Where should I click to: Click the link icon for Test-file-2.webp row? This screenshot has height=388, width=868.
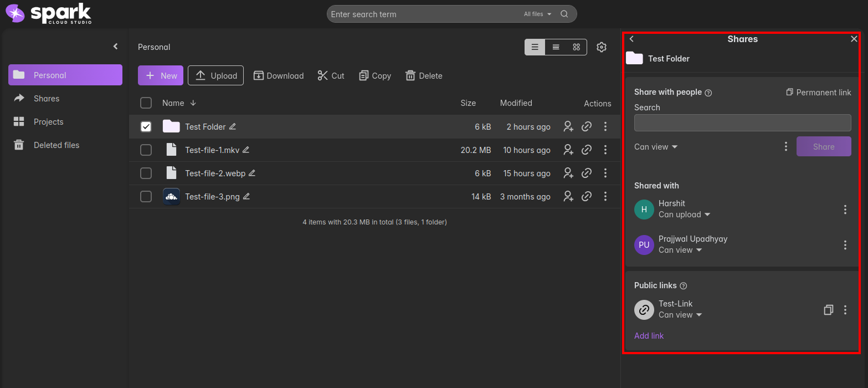(587, 173)
